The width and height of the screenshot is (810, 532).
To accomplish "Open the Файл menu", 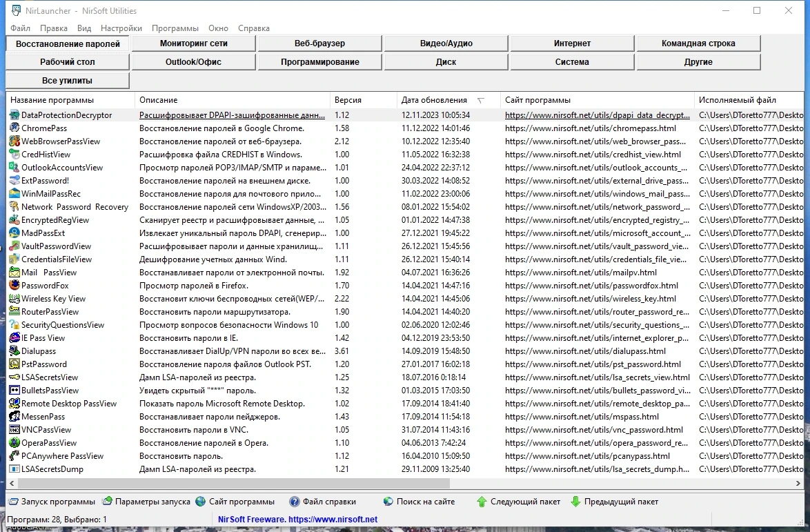I will 20,28.
